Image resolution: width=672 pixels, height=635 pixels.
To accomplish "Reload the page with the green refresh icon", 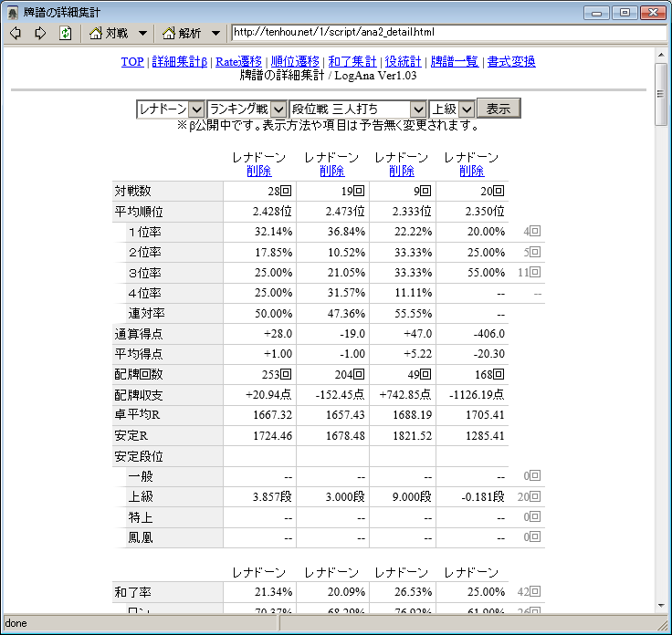I will [65, 33].
